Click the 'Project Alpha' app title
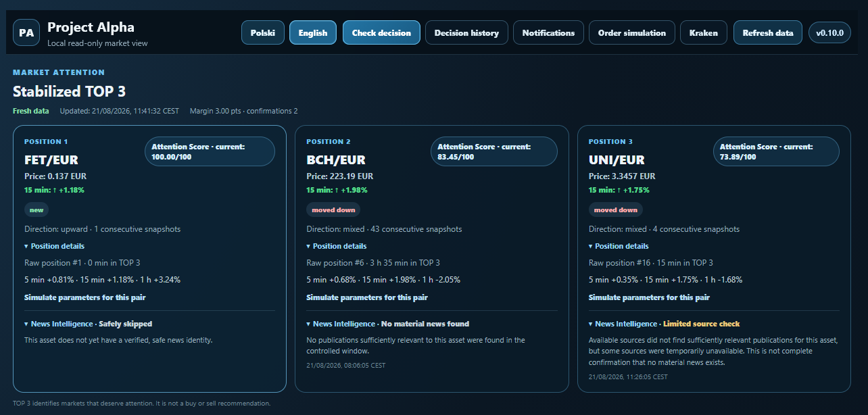The image size is (868, 415). pos(91,27)
